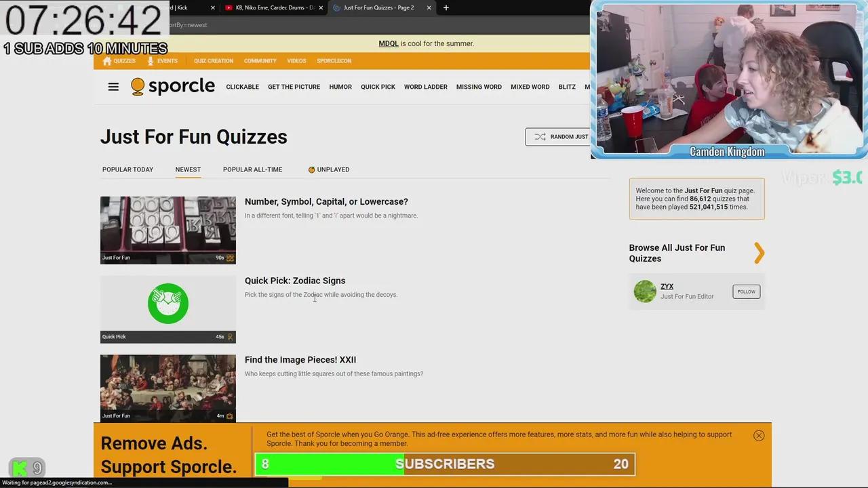868x488 pixels.
Task: Follow the ZYX editor
Action: [x=746, y=291]
